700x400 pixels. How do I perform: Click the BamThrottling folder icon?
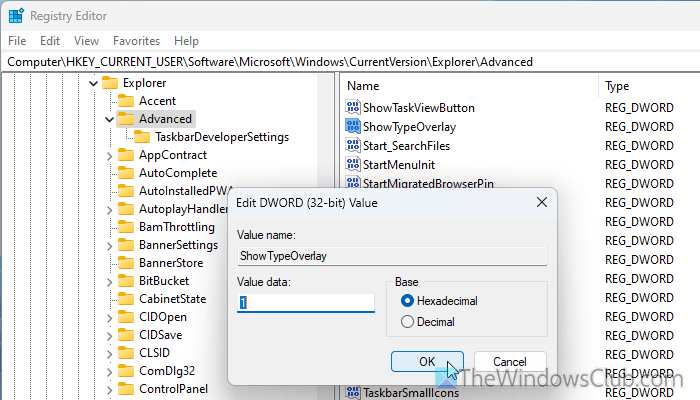(126, 227)
